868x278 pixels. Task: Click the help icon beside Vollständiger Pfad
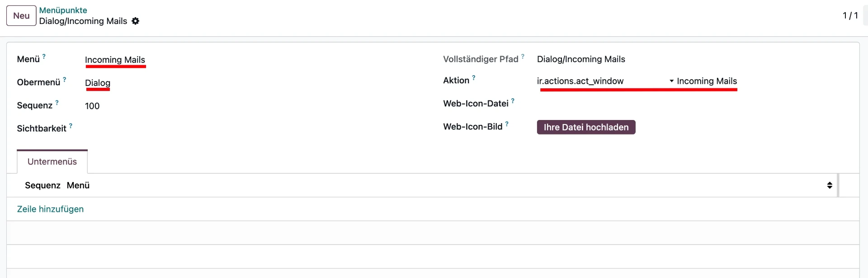coord(523,56)
